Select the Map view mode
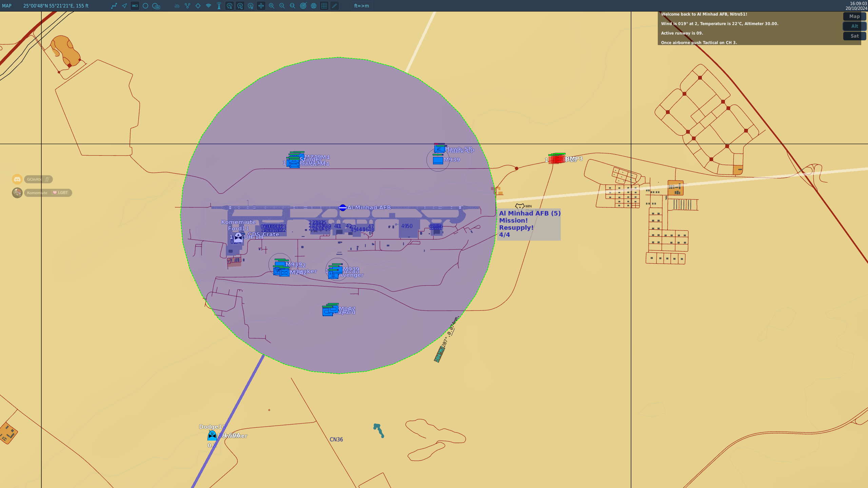 pyautogui.click(x=854, y=16)
